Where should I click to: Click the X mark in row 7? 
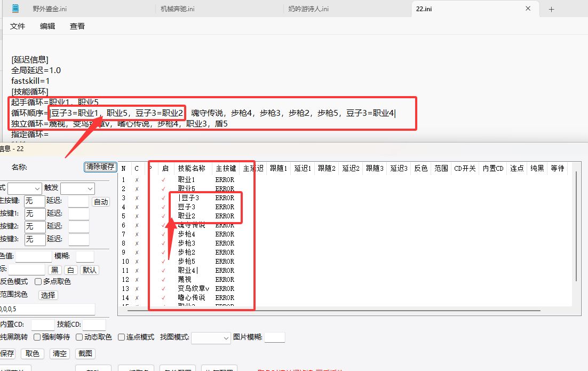(x=137, y=234)
